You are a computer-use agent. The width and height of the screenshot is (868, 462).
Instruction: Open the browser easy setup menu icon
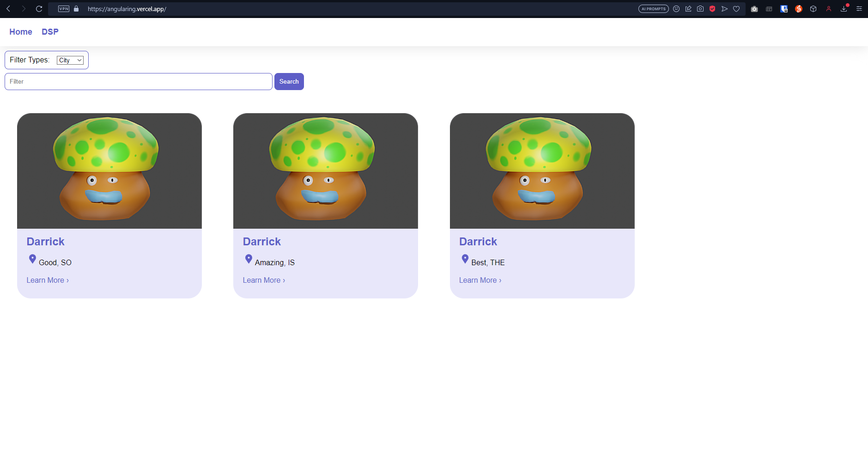[x=859, y=9]
